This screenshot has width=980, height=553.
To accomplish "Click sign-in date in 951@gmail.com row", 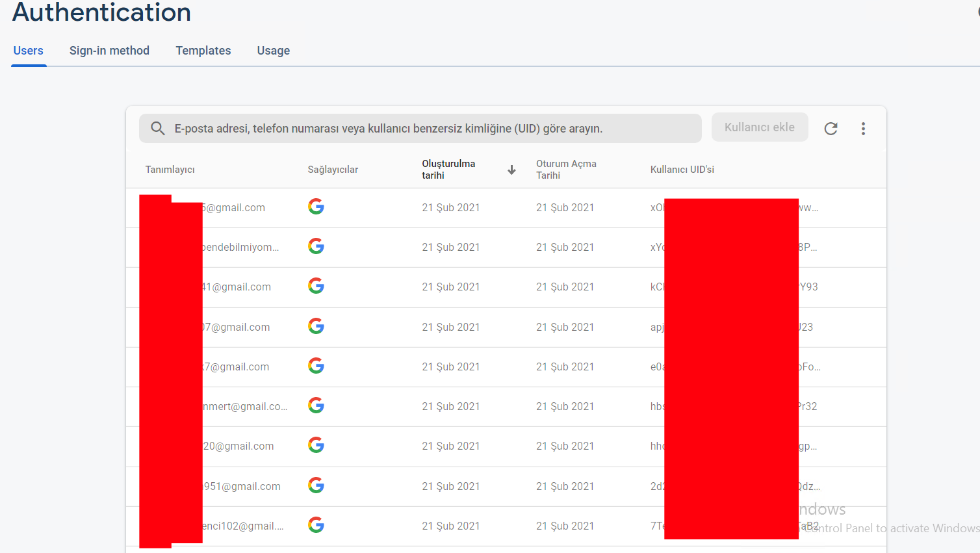I will point(565,487).
